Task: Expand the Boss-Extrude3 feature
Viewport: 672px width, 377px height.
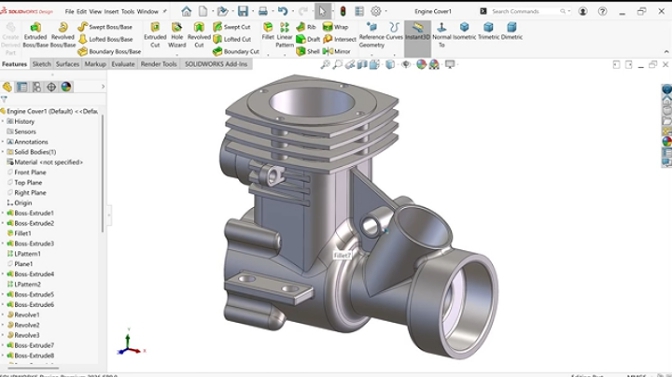Action: 3,243
